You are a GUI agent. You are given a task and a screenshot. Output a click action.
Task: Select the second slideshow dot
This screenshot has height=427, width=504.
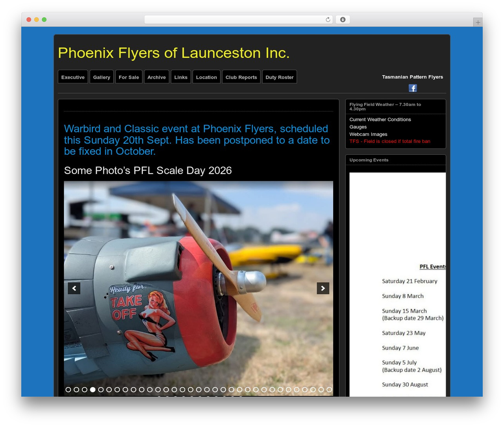[76, 390]
